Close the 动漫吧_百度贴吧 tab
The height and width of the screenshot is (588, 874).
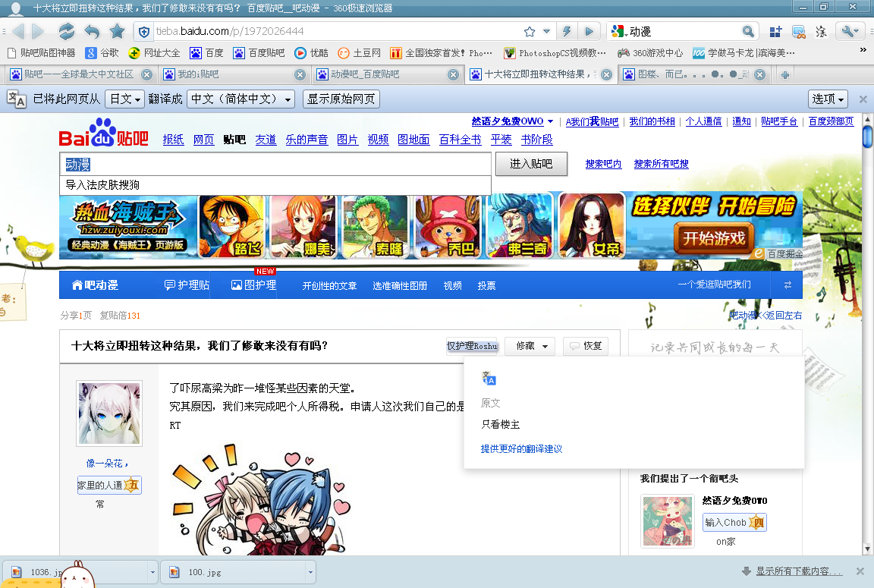point(453,74)
